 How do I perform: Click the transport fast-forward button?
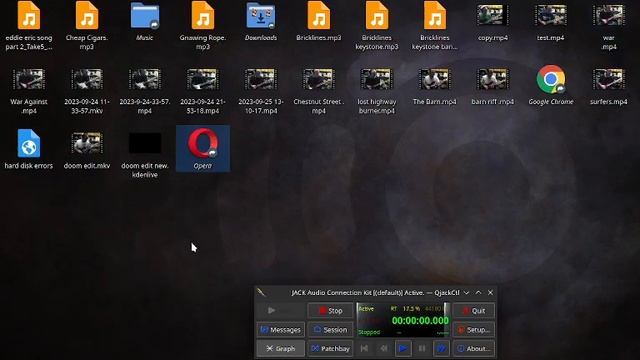click(441, 349)
